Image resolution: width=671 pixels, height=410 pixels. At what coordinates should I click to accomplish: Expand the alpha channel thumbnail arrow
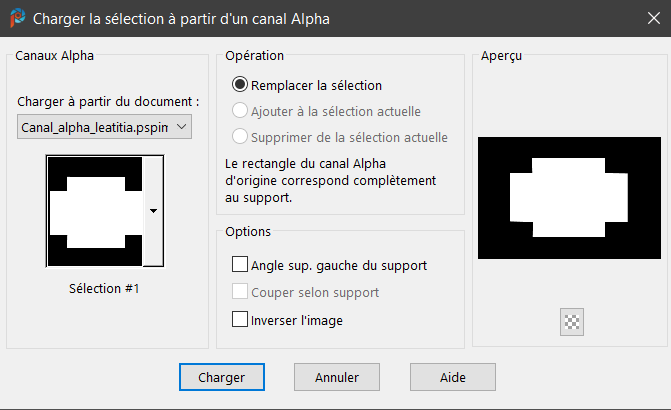pos(153,211)
